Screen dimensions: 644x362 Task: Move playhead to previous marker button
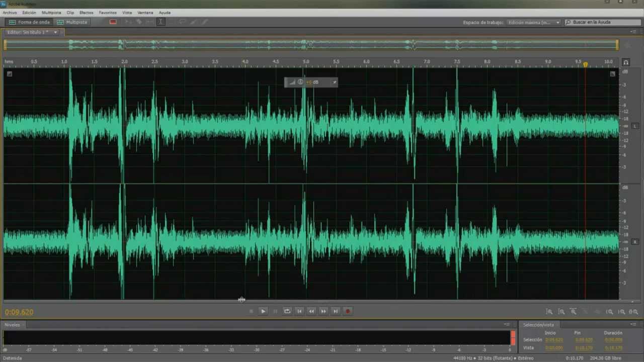(299, 311)
